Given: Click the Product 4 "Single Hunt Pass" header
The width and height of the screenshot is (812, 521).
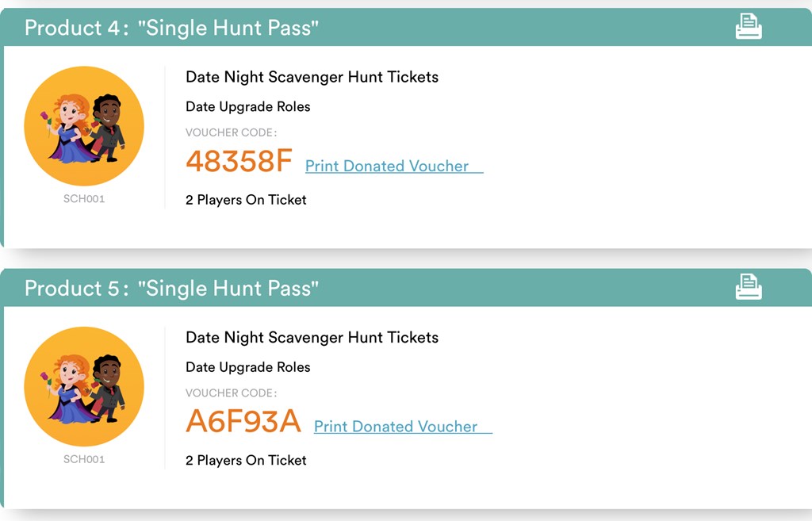Looking at the screenshot, I should click(171, 29).
